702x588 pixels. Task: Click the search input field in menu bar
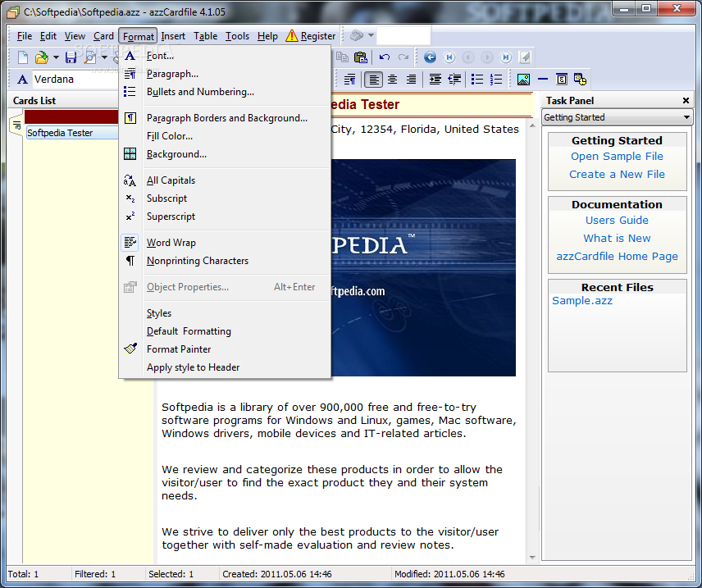point(403,35)
